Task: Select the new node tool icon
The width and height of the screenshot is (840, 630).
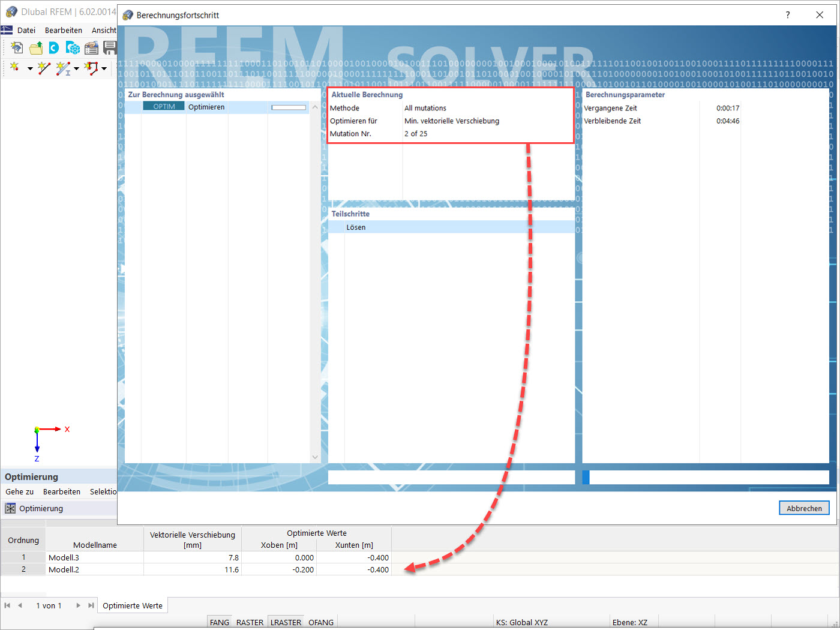Action: 14,67
